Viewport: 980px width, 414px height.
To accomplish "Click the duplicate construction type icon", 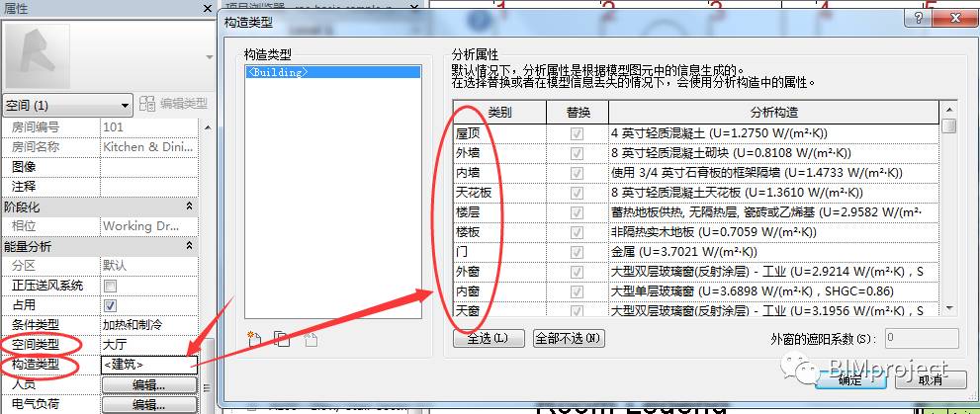I will (x=283, y=339).
